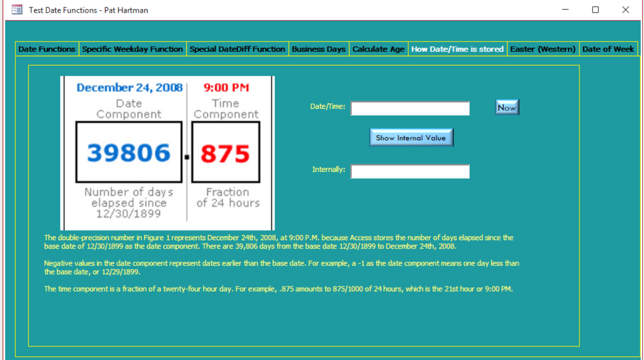
Task: Click the paragraph starting 'The double-precision number'
Action: click(279, 242)
